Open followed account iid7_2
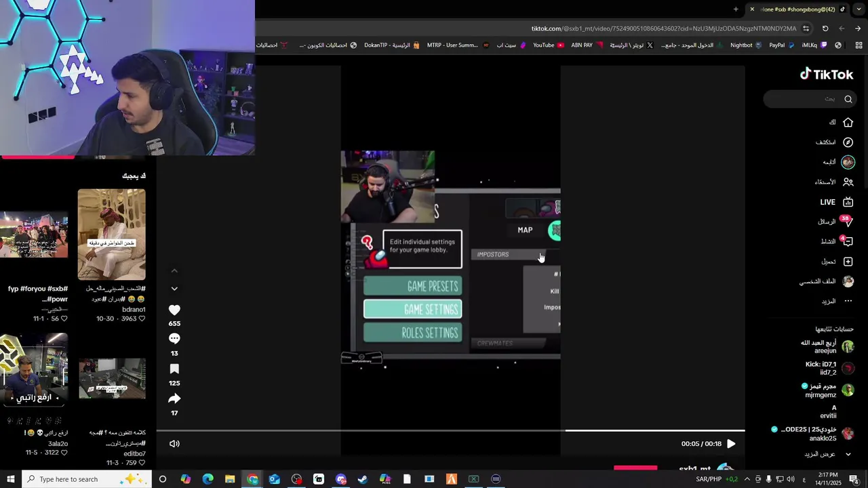868x488 pixels. pyautogui.click(x=829, y=368)
